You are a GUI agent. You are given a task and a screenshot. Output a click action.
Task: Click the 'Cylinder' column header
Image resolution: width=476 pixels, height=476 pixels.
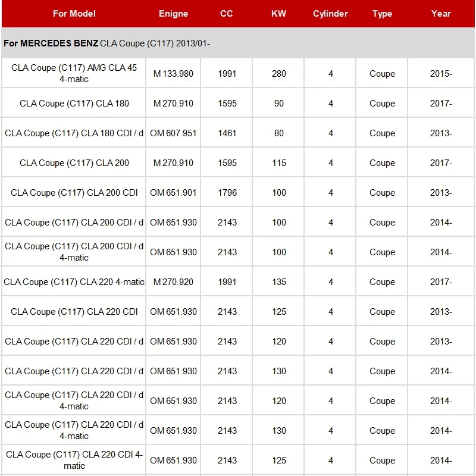[330, 14]
